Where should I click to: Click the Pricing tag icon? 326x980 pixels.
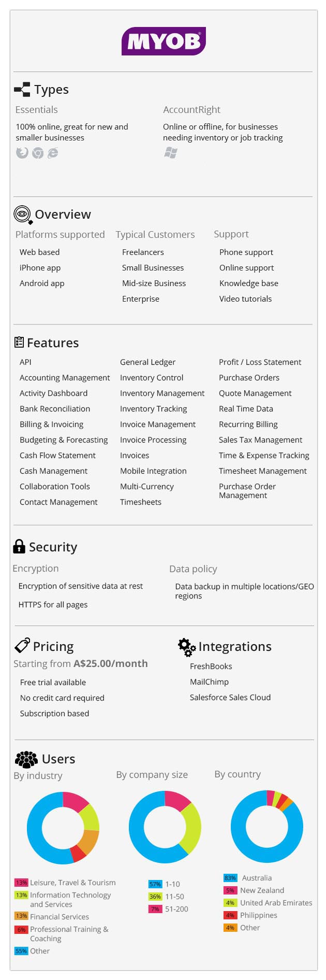point(22,645)
